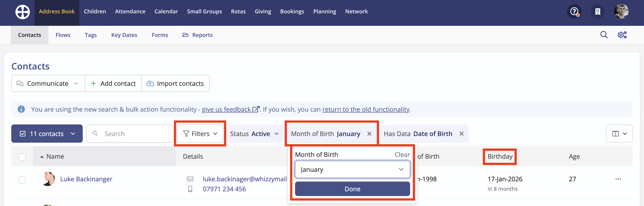Click into the contacts Search field
Image resolution: width=644 pixels, height=206 pixels.
tap(130, 134)
